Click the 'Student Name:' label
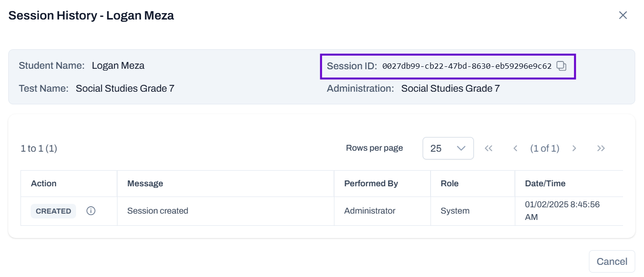644x277 pixels. coord(52,65)
